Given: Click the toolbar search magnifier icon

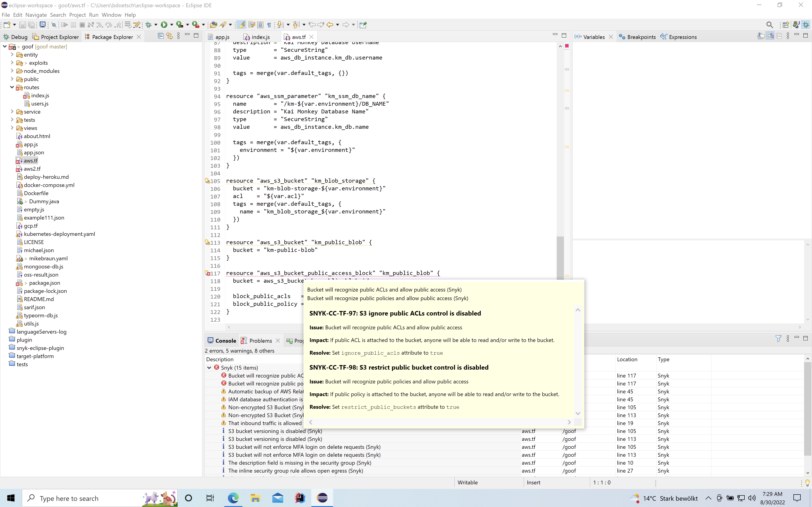Looking at the screenshot, I should [x=769, y=25].
